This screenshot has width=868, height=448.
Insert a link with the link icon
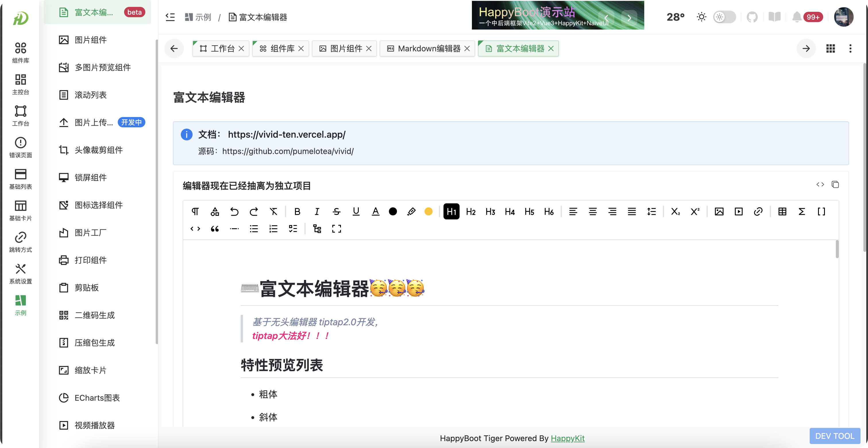758,211
